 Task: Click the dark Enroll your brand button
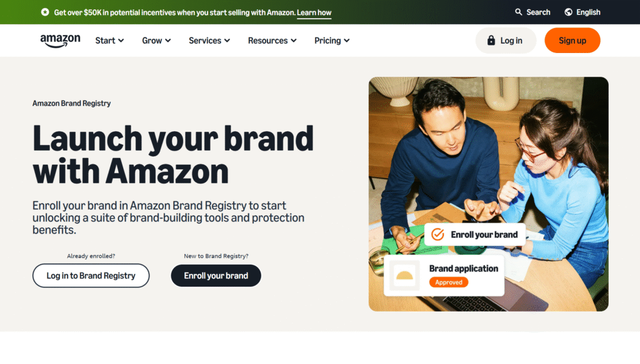(216, 275)
